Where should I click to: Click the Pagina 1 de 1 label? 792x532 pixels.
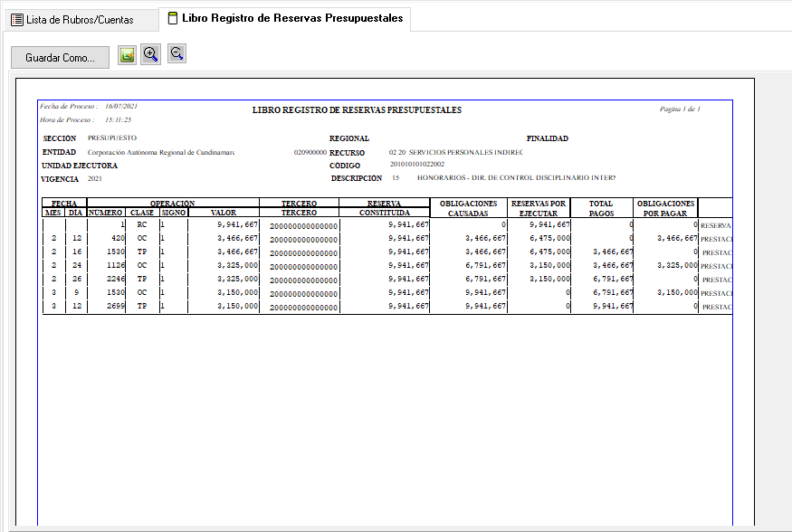pos(680,109)
